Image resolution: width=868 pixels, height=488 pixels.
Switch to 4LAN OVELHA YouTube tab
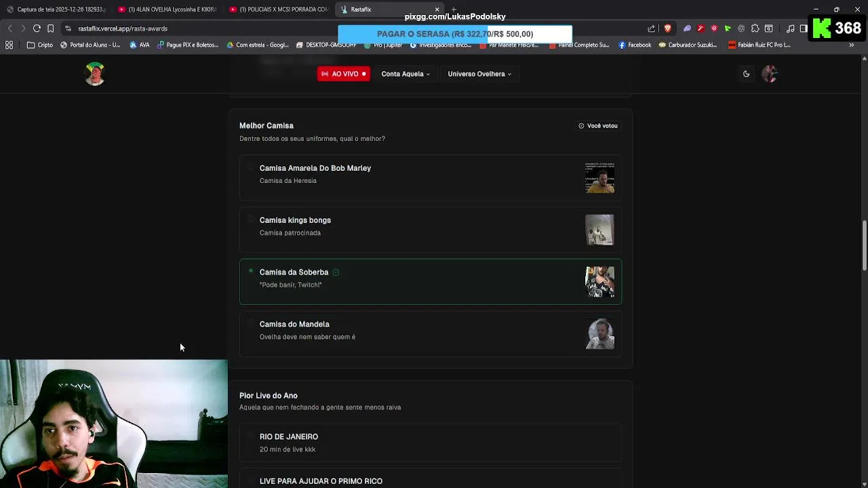point(167,9)
